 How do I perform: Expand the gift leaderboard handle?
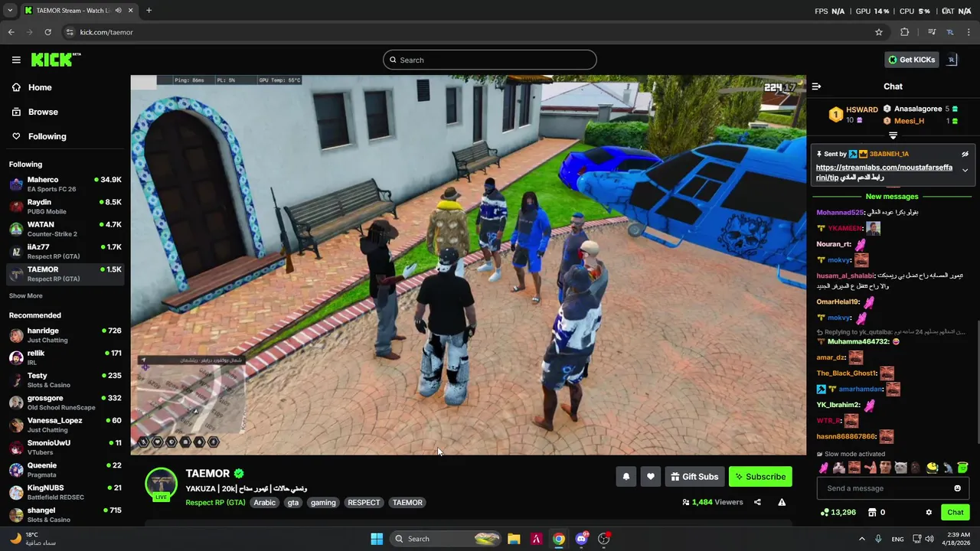(x=893, y=136)
